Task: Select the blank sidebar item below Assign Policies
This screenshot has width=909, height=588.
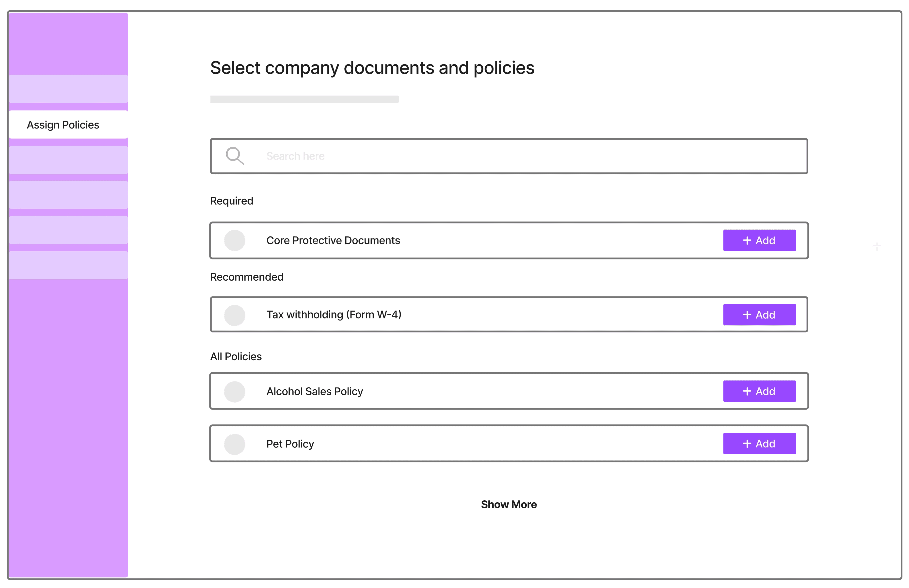Action: point(68,160)
